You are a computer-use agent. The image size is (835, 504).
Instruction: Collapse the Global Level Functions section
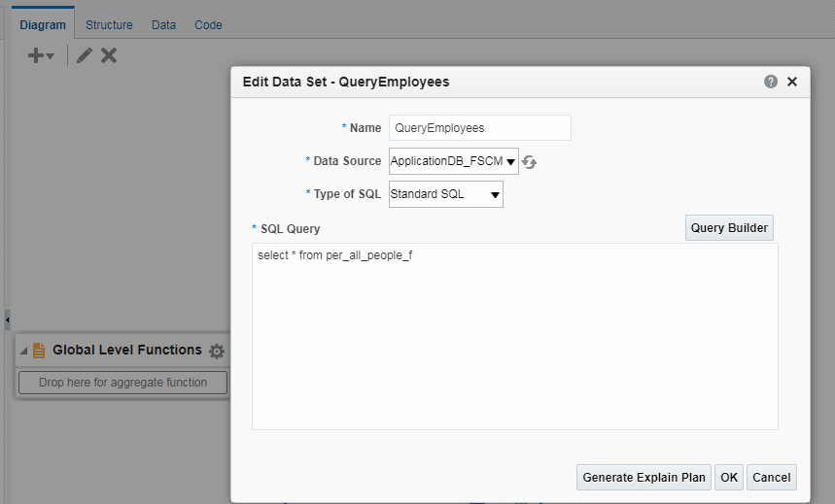(x=24, y=351)
